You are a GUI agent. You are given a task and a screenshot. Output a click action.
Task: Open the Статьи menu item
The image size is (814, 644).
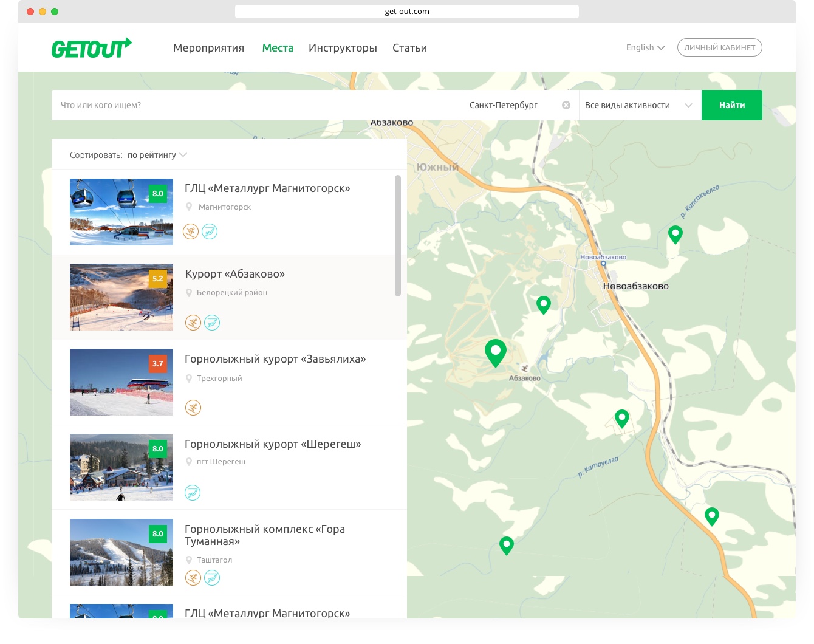coord(409,48)
